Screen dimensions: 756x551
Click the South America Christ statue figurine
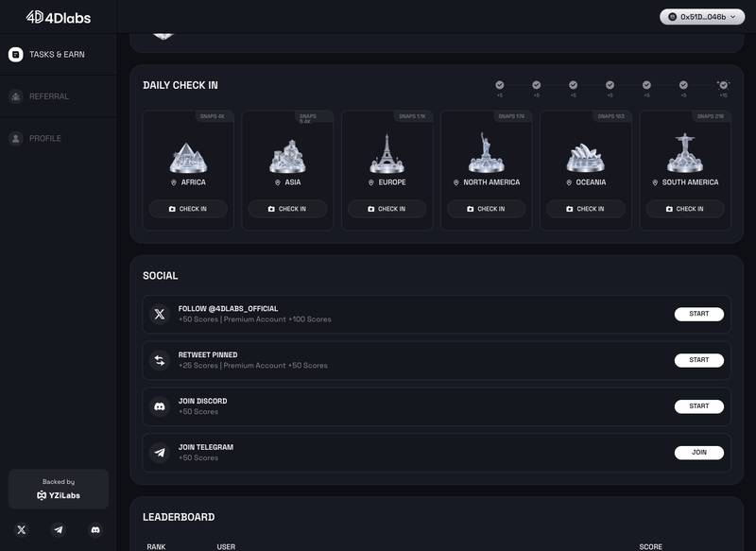[684, 153]
